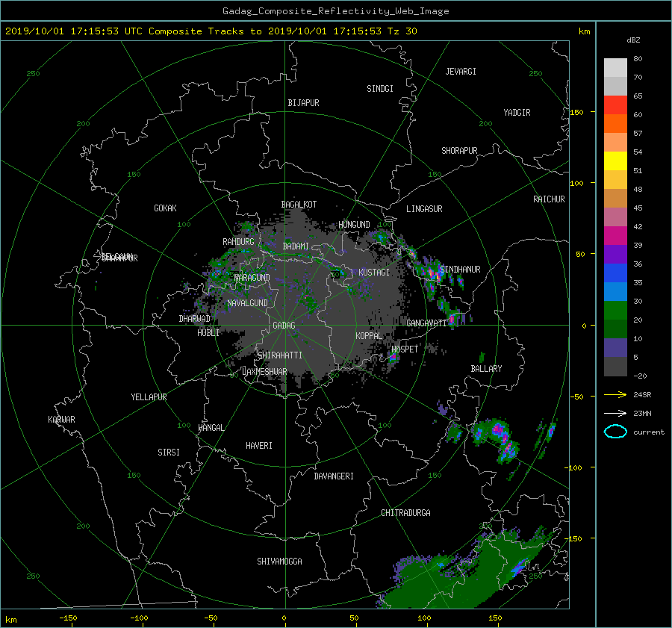Click the HAVERI city label
This screenshot has width=672, height=628.
pyautogui.click(x=259, y=446)
